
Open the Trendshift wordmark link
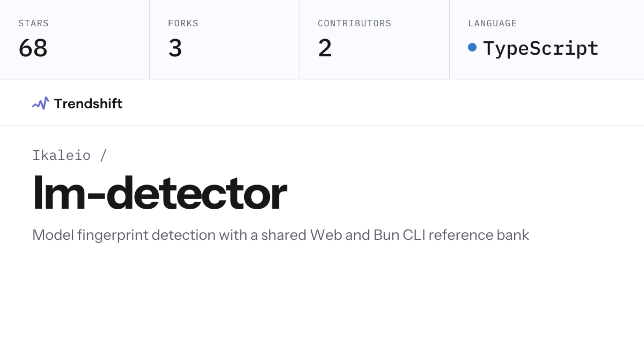coord(88,103)
